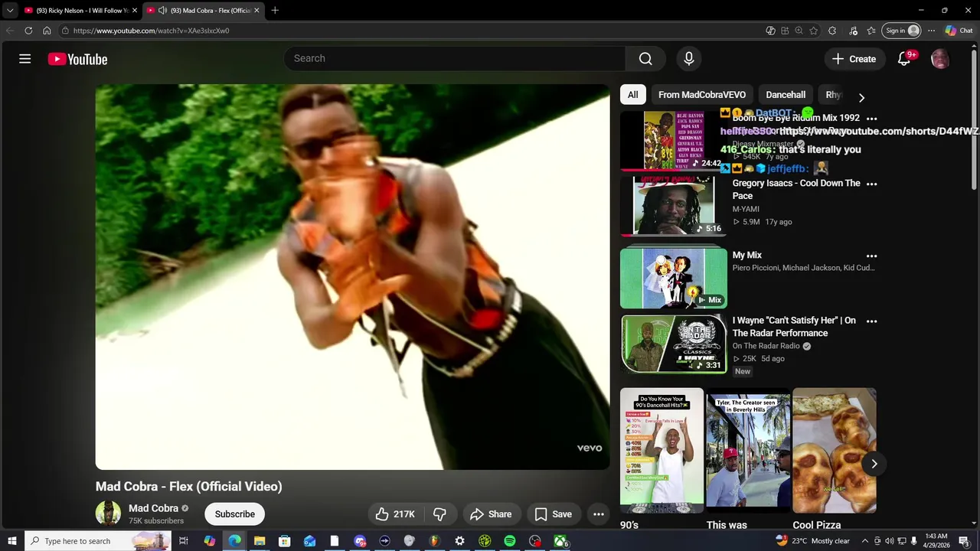980x551 pixels.
Task: Like the Mad Cobra Flex video
Action: click(x=395, y=514)
